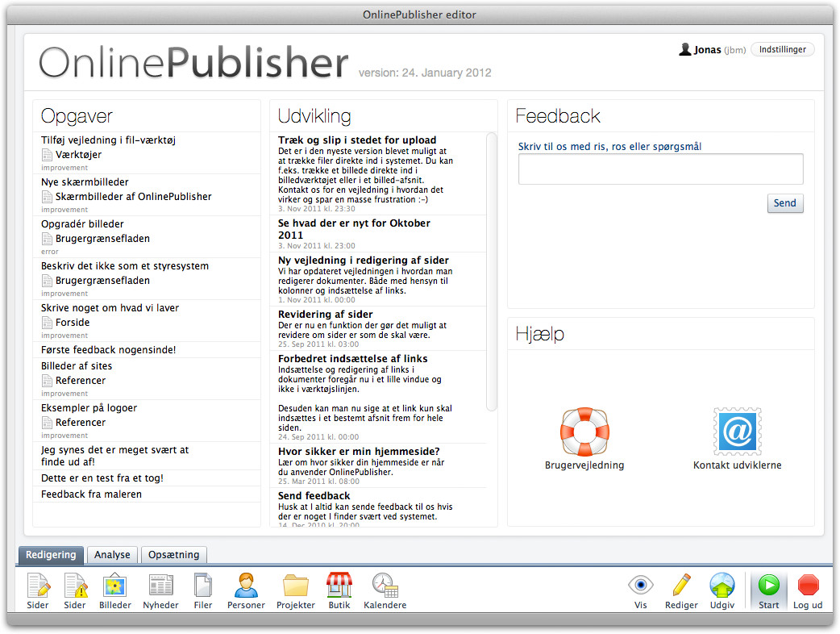Open Indstillinger settings button
This screenshot has width=840, height=634.
pos(783,50)
